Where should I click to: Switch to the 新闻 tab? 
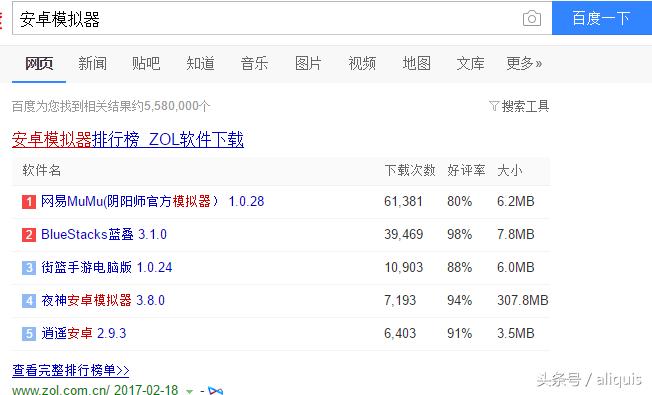click(92, 64)
